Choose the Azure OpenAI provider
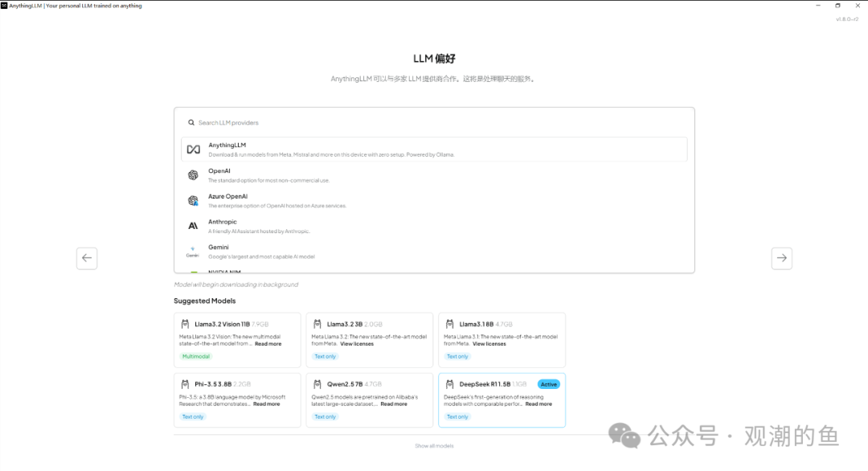This screenshot has height=471, width=868. (x=434, y=200)
